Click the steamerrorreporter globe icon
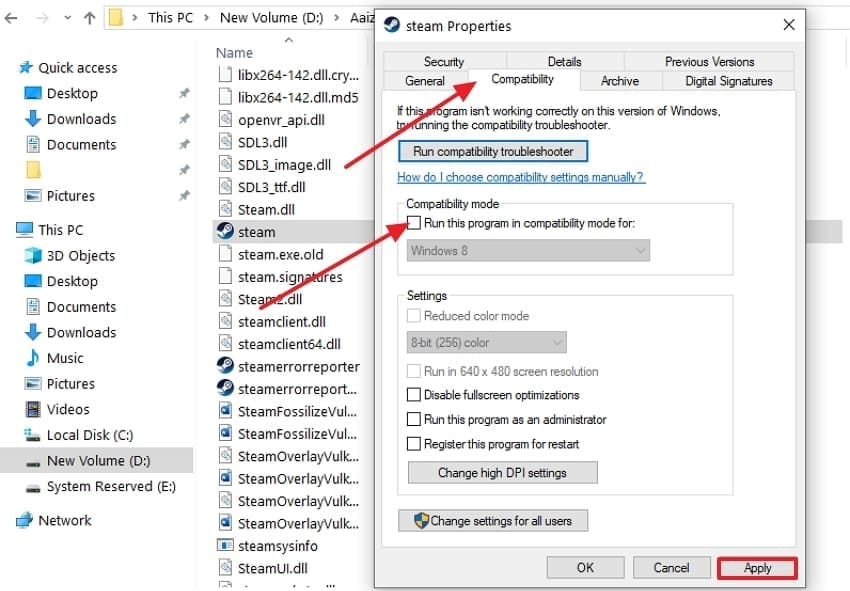The width and height of the screenshot is (850, 591). (x=224, y=365)
